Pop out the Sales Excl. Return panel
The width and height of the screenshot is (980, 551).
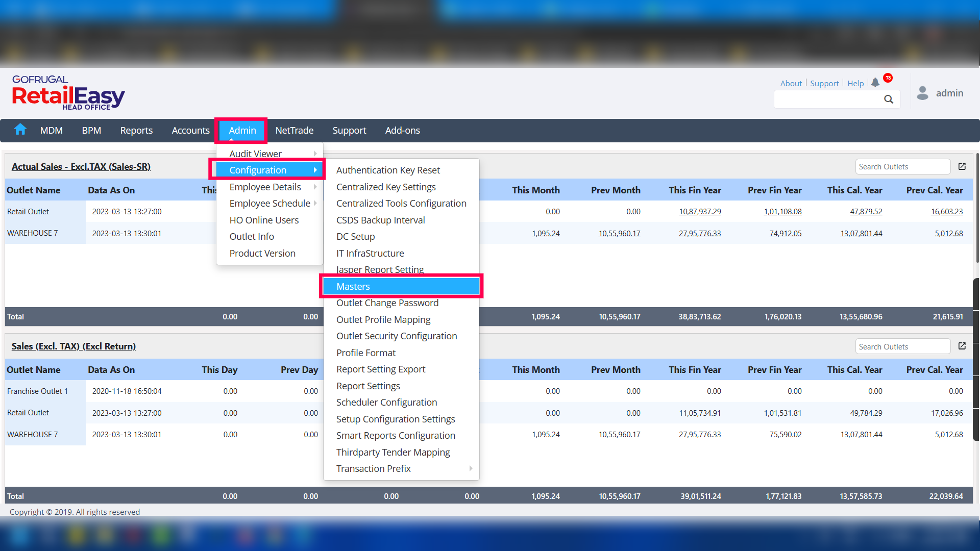pyautogui.click(x=962, y=346)
